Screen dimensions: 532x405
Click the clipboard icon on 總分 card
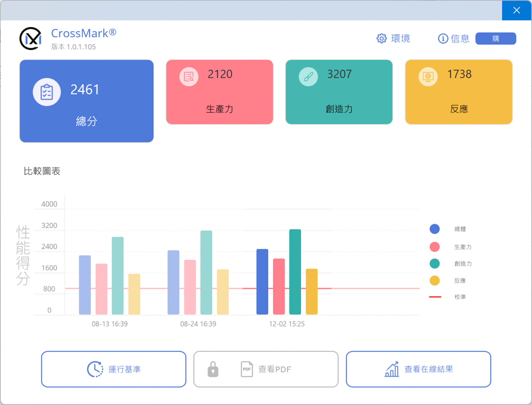coord(46,91)
